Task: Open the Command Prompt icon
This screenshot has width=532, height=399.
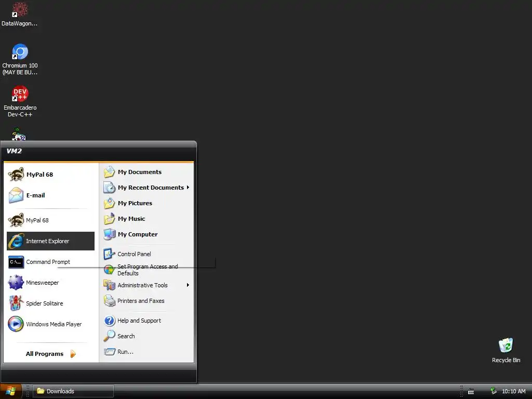Action: point(16,262)
